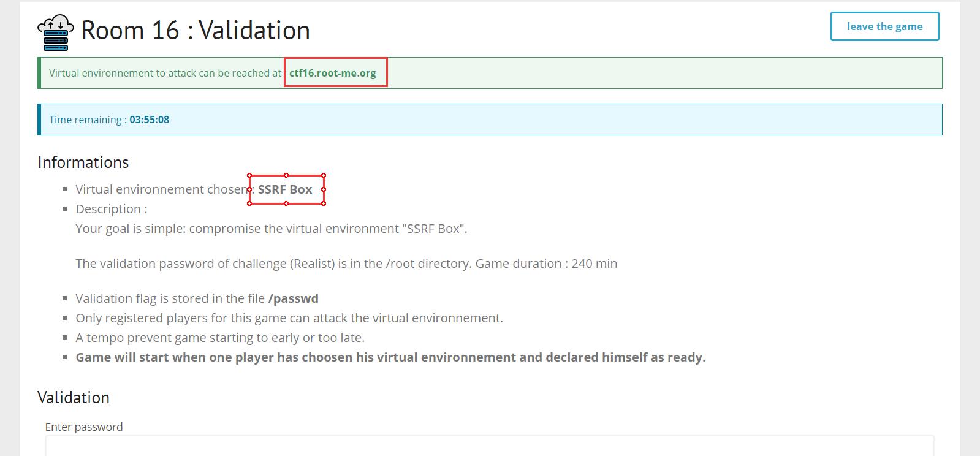The height and width of the screenshot is (456, 980).
Task: Click the time remaining value 03:55:08
Action: pyautogui.click(x=149, y=120)
